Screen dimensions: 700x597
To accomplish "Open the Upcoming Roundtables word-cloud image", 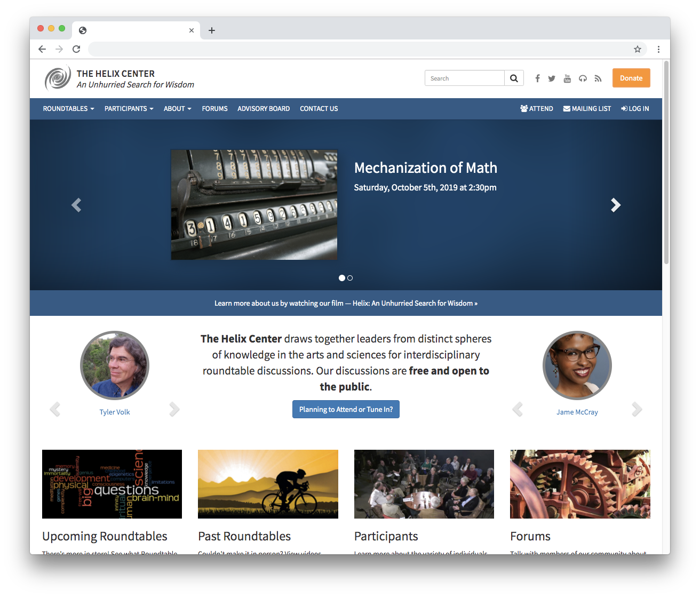I will (x=112, y=484).
